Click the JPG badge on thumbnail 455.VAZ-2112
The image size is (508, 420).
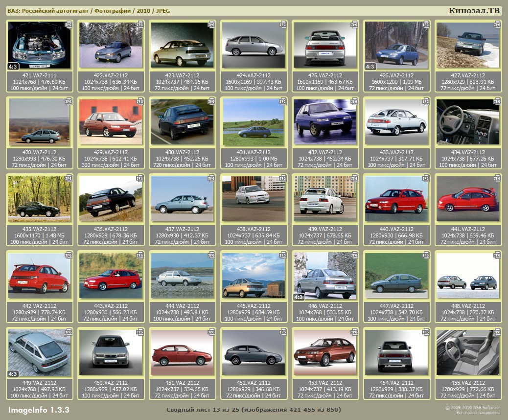497,332
